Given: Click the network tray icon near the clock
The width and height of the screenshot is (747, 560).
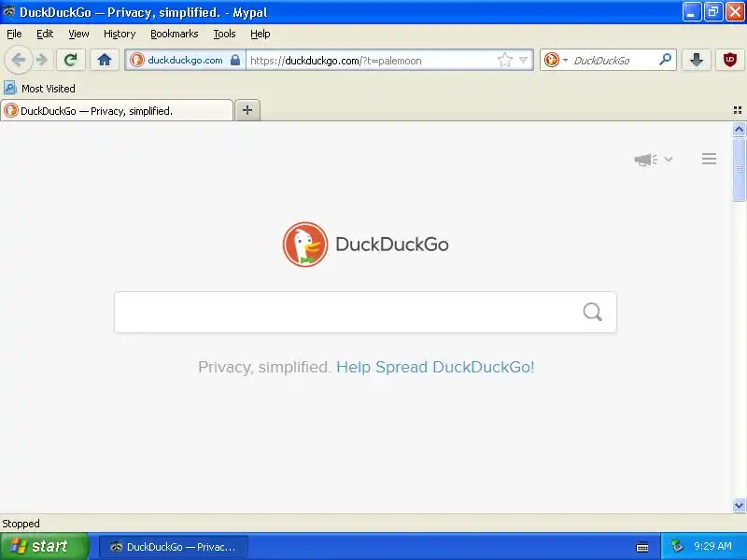Looking at the screenshot, I should click(678, 546).
